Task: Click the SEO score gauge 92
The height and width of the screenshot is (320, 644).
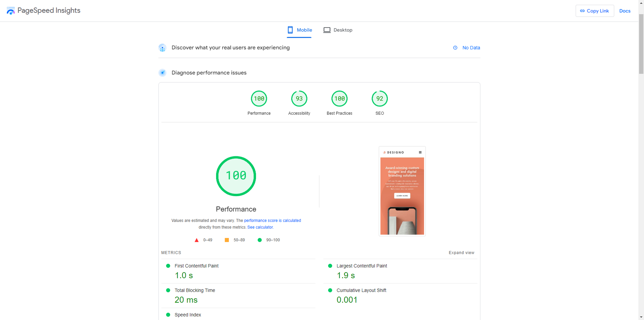Action: coord(380,99)
